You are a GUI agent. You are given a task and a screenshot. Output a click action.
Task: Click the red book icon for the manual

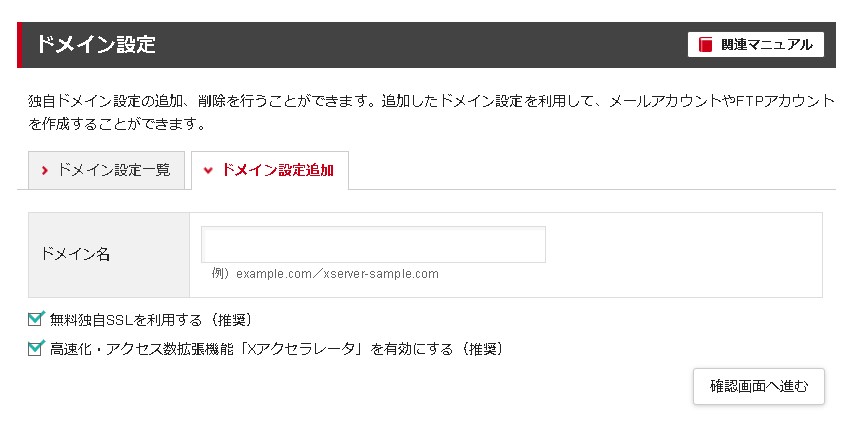706,45
